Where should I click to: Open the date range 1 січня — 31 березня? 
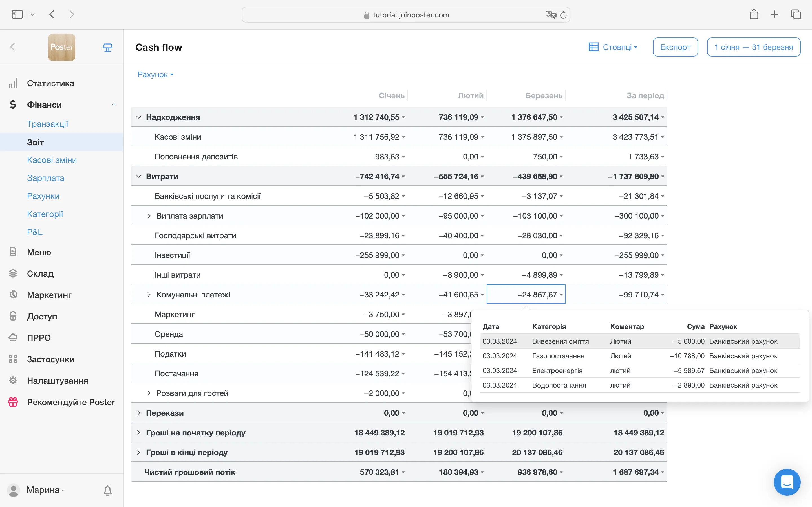(x=753, y=47)
